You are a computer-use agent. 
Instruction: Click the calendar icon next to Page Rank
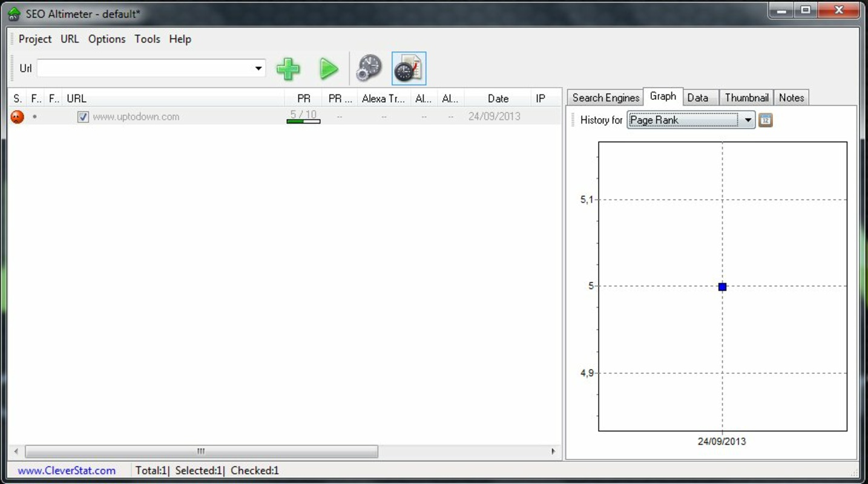coord(765,120)
